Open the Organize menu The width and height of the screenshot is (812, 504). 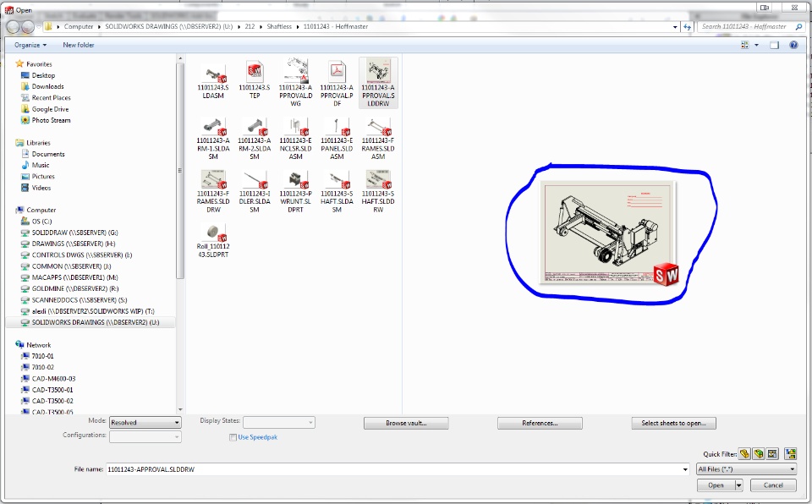30,45
